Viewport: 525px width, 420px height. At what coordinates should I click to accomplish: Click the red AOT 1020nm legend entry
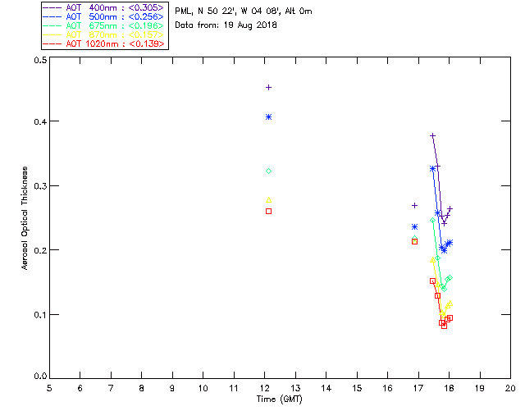104,43
